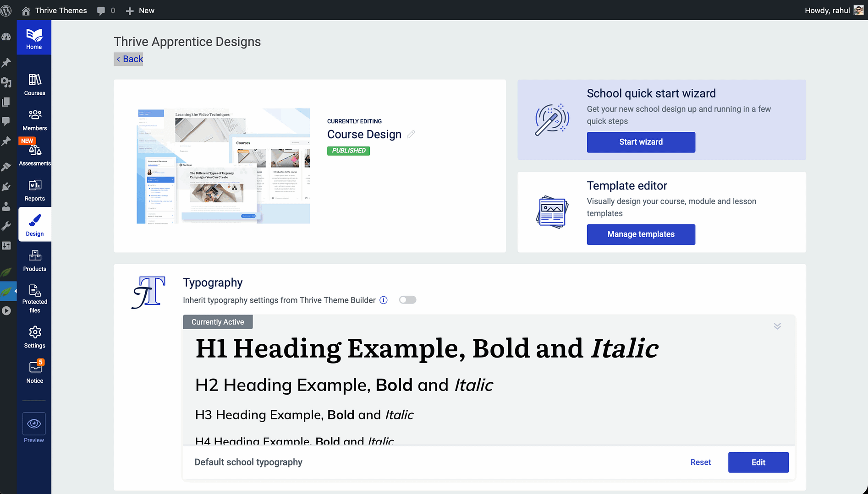Open the Reports section

[x=34, y=190]
